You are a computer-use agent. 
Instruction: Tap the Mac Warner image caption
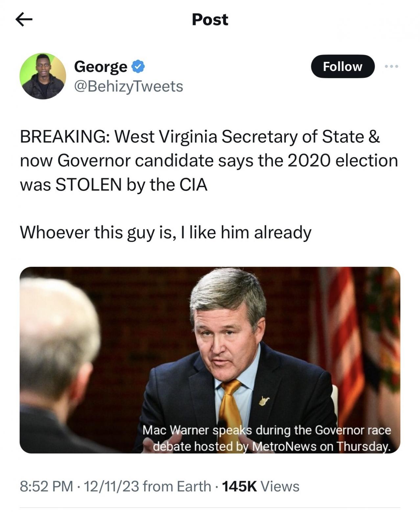point(267,438)
